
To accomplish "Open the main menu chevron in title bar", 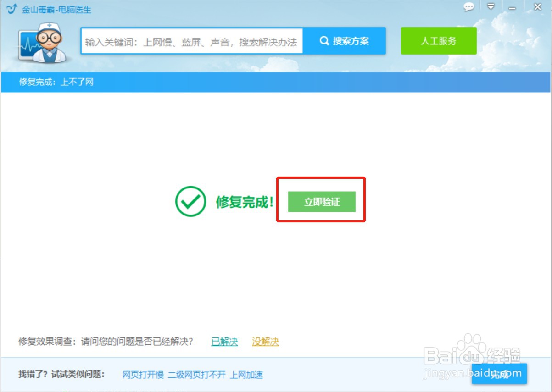I will (491, 7).
